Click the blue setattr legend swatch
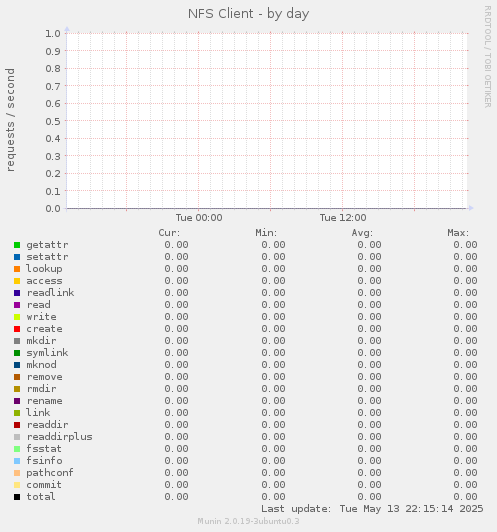 pos(17,257)
